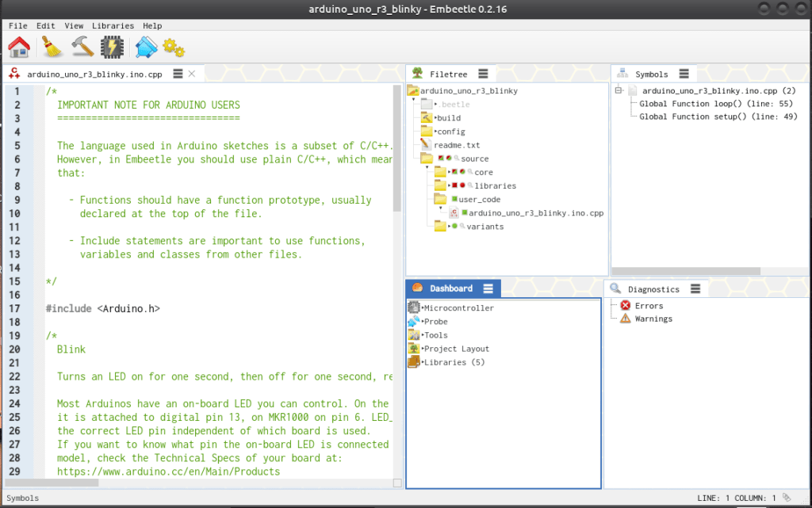Click the Symbols panel horizontal scrollbar
Image resolution: width=812 pixels, height=508 pixels.
pyautogui.click(x=686, y=271)
